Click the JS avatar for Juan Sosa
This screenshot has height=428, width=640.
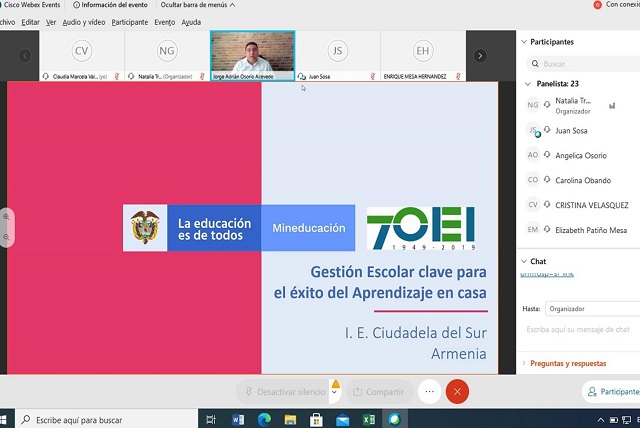(533, 130)
